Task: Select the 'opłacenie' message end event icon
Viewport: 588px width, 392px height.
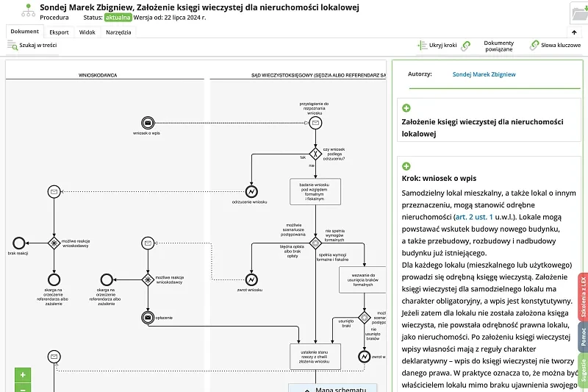Action: click(x=148, y=318)
